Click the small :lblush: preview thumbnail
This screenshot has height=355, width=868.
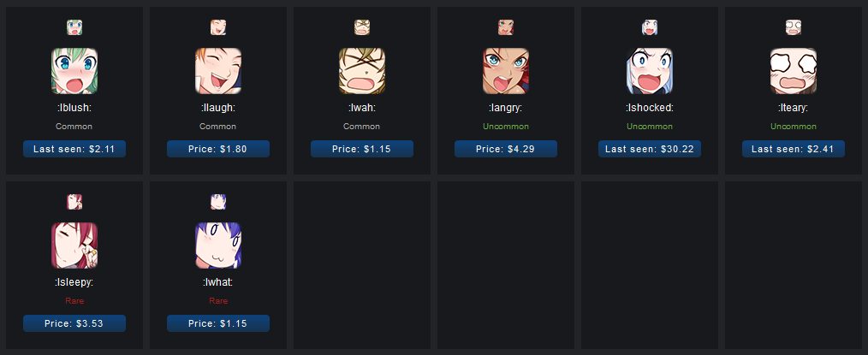tap(74, 27)
